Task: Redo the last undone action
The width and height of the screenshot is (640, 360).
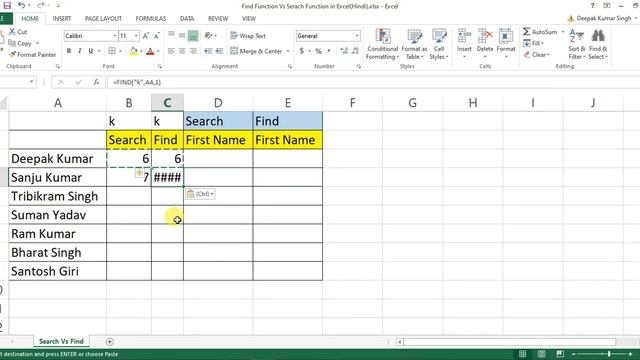Action: (41, 6)
